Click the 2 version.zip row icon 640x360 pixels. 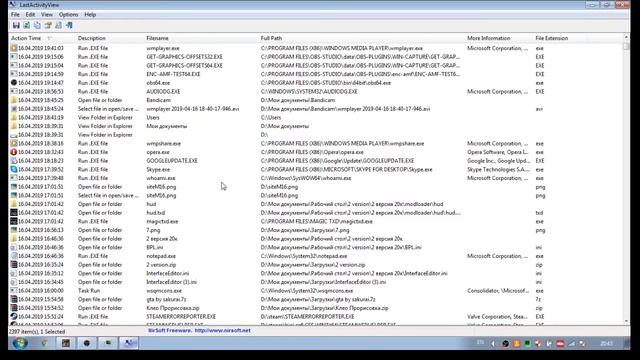[13, 264]
